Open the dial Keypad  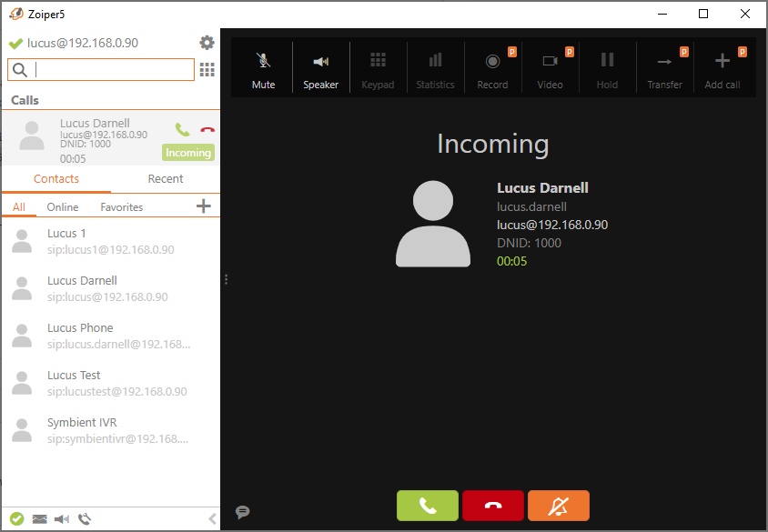click(x=378, y=65)
